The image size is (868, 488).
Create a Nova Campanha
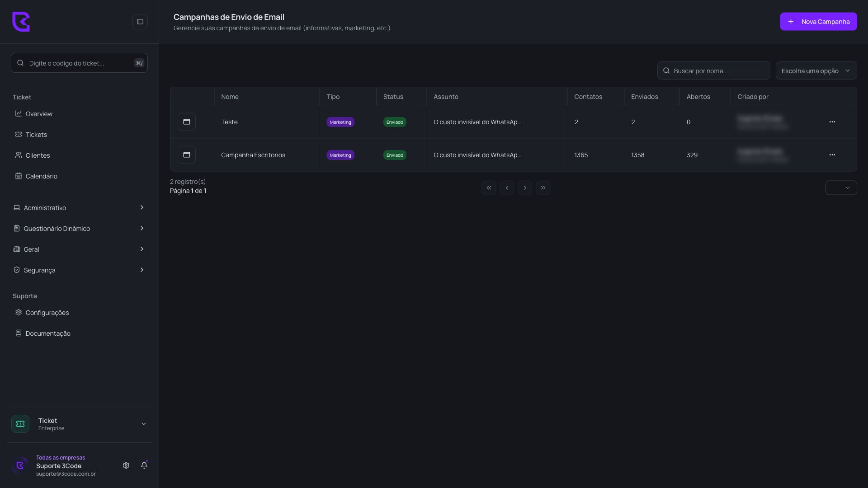pos(818,22)
